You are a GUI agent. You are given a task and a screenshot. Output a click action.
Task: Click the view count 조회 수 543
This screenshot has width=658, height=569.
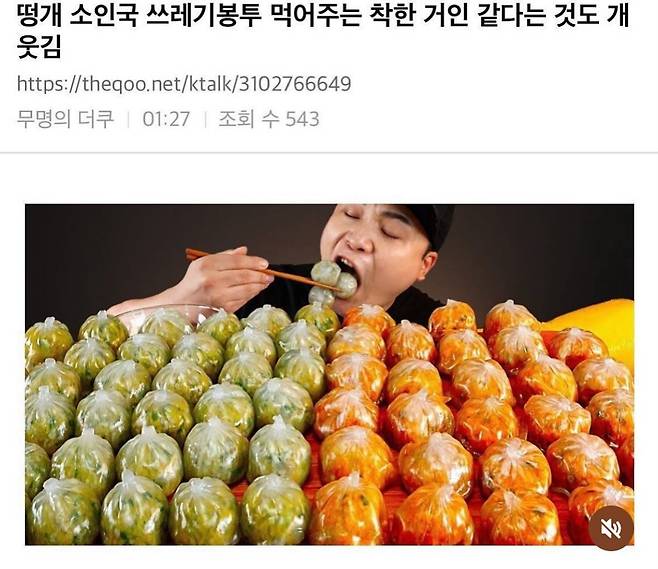[269, 119]
